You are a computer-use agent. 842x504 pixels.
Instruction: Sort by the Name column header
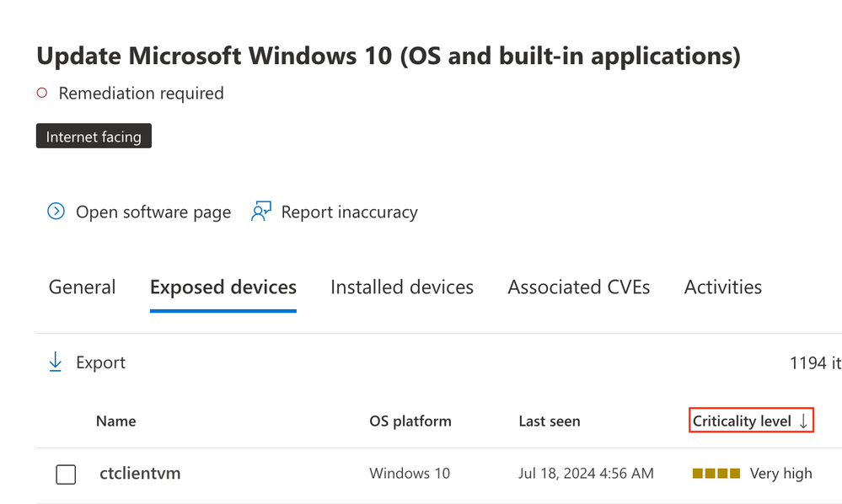point(116,421)
